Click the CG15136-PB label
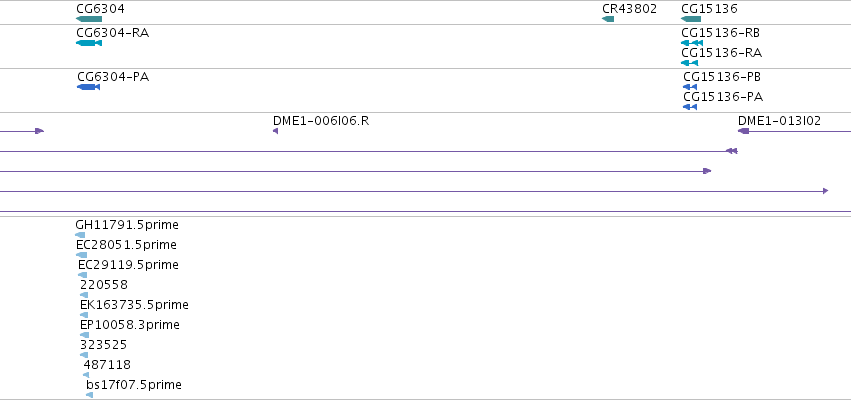 [722, 77]
